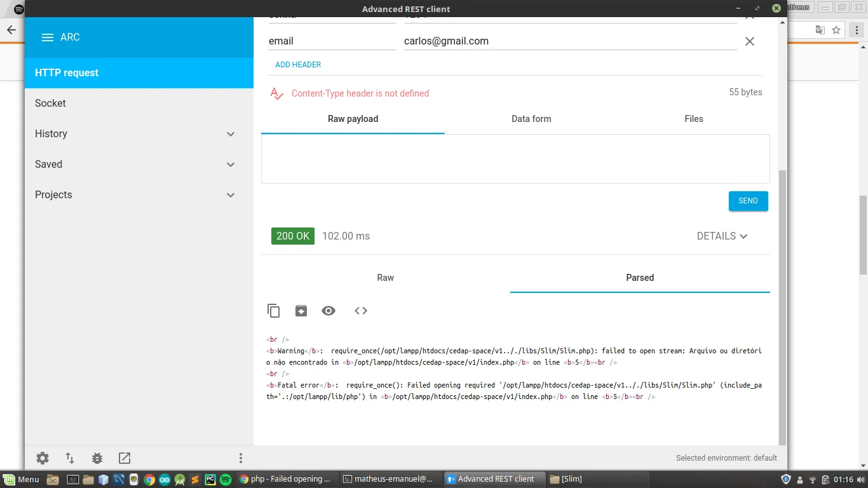Click the carlos@gmail.com header value field
This screenshot has width=868, height=488.
pyautogui.click(x=570, y=41)
